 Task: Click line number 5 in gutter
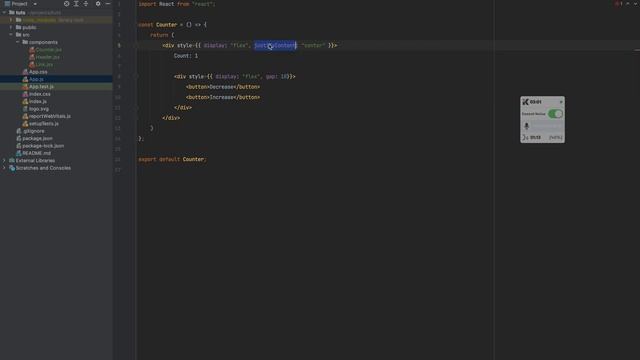tap(119, 45)
